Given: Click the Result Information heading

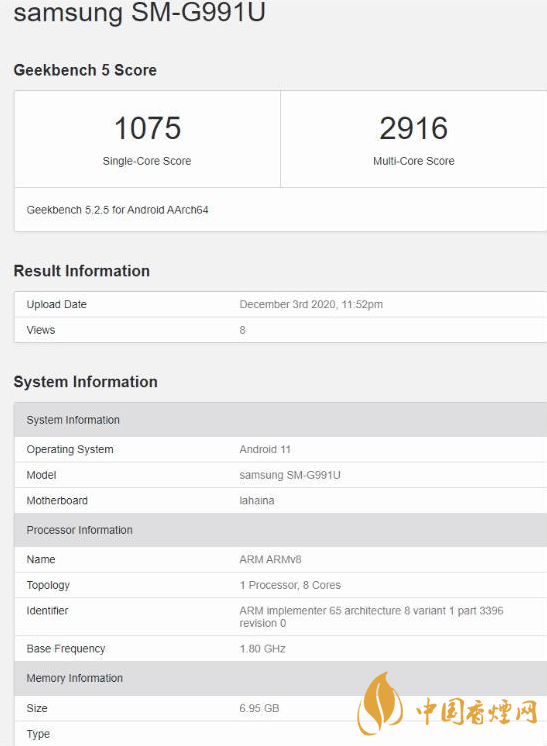Looking at the screenshot, I should (x=82, y=271).
